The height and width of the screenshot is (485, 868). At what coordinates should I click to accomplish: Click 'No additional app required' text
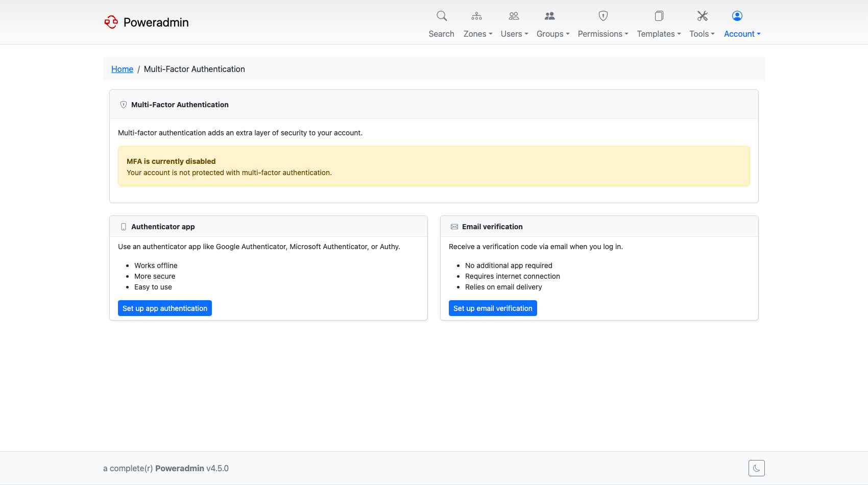[509, 265]
